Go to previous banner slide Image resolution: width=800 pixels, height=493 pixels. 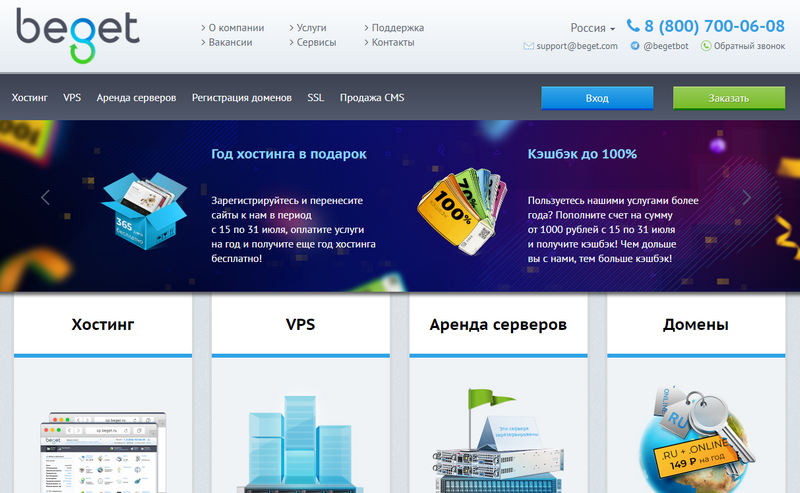click(45, 197)
